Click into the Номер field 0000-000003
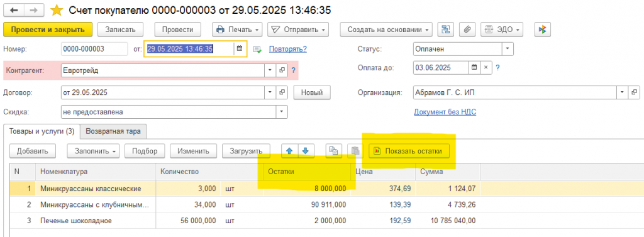644x237 pixels. (94, 49)
